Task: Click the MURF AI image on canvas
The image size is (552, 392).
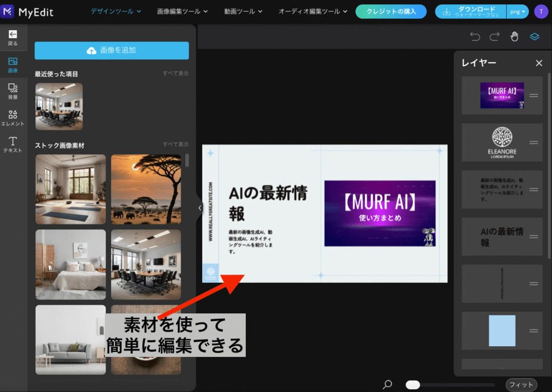Action: (380, 213)
